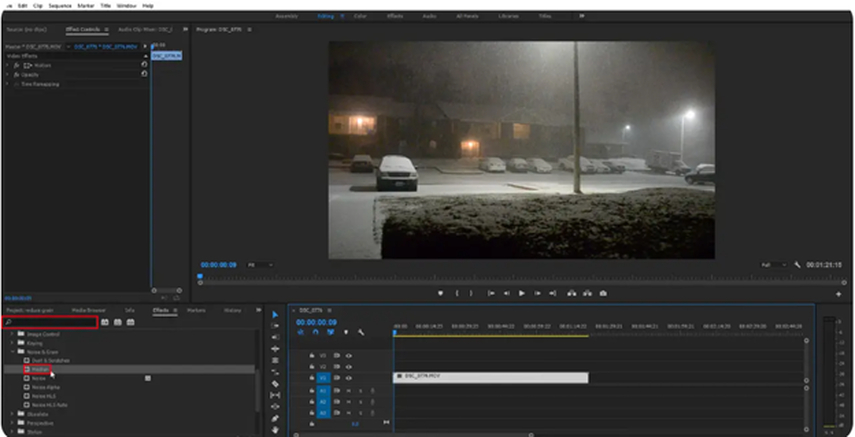Open the Media Browser panel tab
Screen dimensions: 855x437
click(88, 310)
